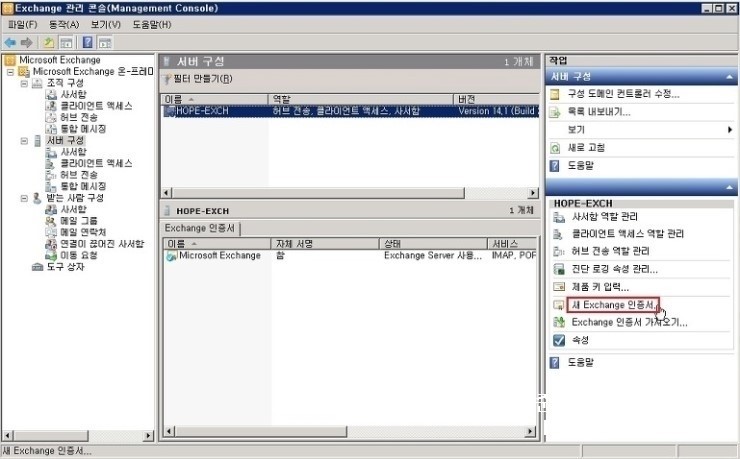Collapse the 서버 구성 tree node

pos(24,141)
